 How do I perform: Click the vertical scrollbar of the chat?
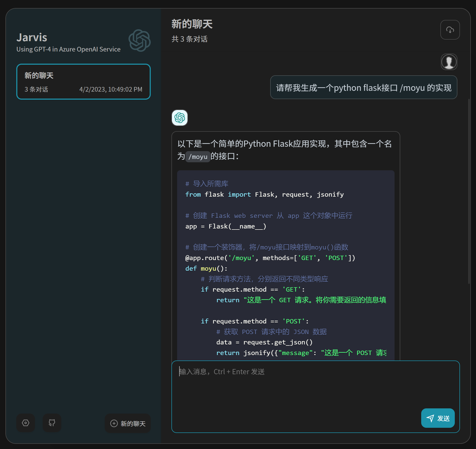469,192
